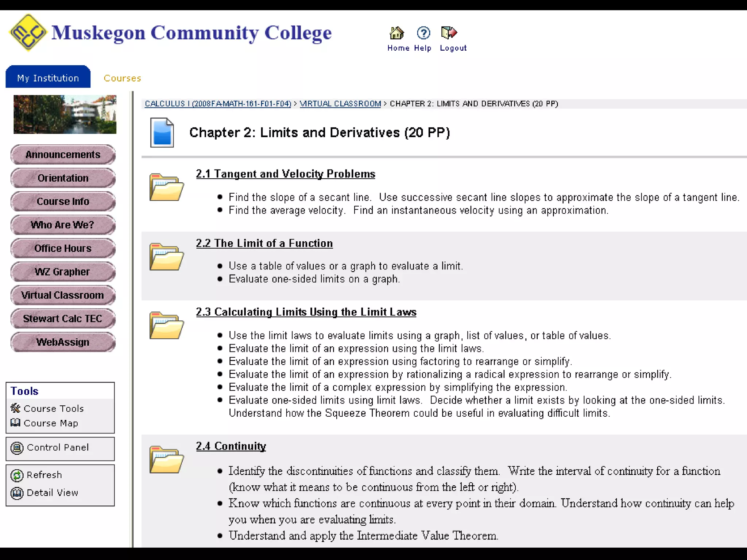Click the campus photo thumbnail

(x=65, y=114)
